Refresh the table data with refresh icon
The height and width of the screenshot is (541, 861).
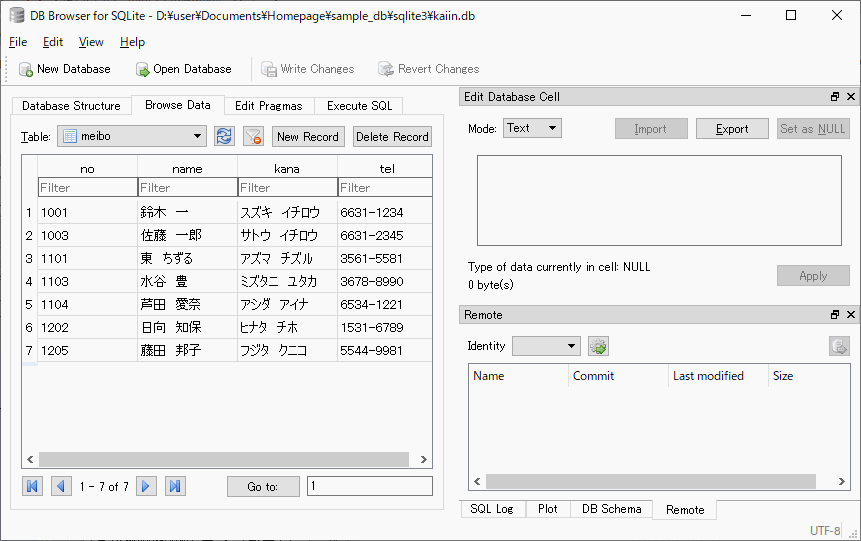pyautogui.click(x=224, y=137)
